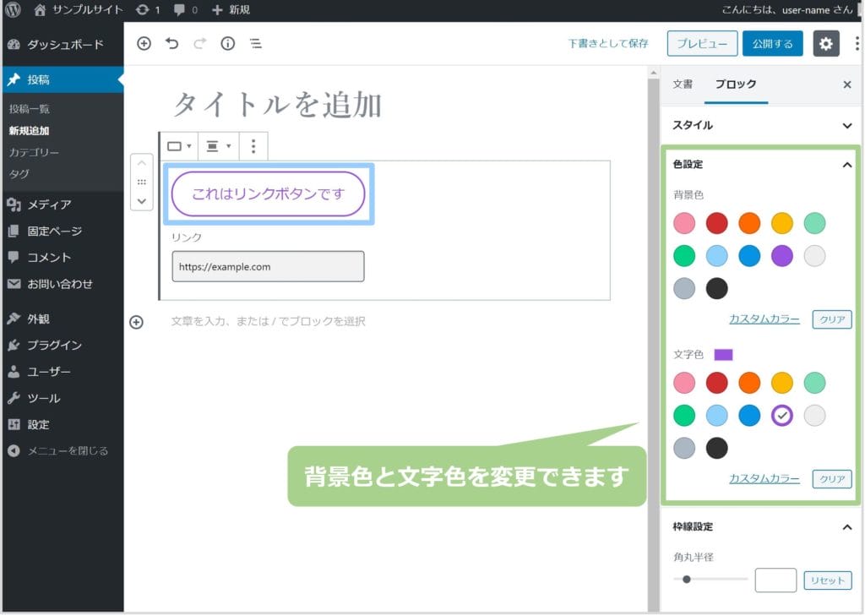The height and width of the screenshot is (616, 865).
Task: Move block down with chevron arrow
Action: click(x=142, y=201)
